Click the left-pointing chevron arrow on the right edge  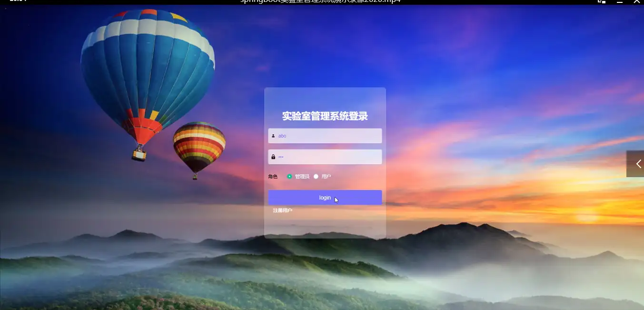[x=638, y=164]
